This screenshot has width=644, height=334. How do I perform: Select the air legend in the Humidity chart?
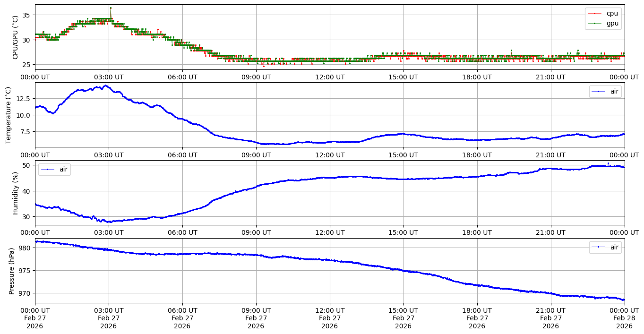(x=54, y=169)
